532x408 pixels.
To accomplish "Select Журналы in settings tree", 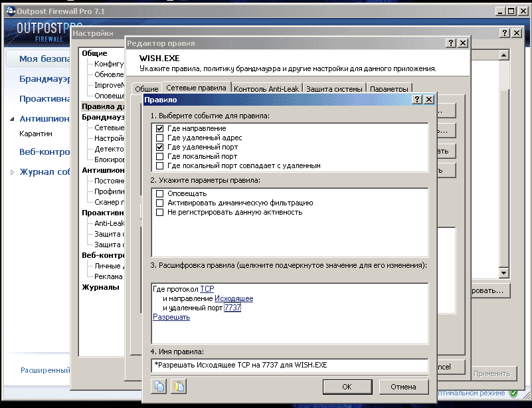I will [x=100, y=288].
